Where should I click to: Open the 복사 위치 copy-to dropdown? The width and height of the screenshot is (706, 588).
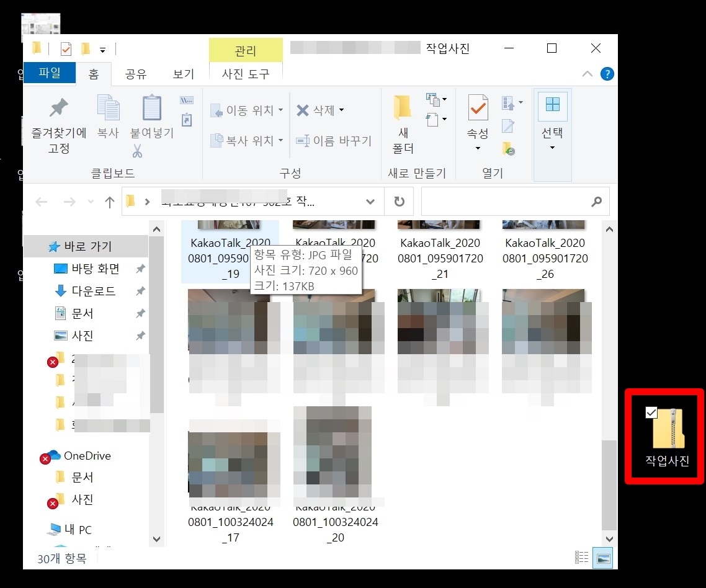click(247, 141)
